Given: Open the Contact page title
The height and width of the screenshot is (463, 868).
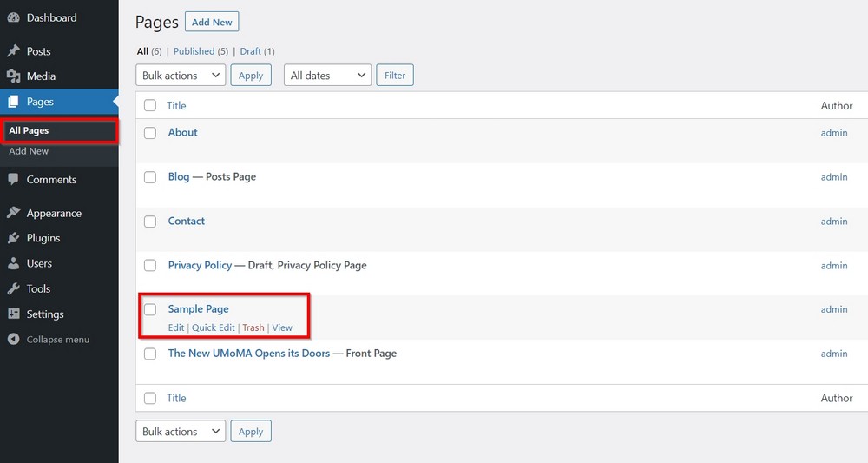Looking at the screenshot, I should [x=187, y=221].
